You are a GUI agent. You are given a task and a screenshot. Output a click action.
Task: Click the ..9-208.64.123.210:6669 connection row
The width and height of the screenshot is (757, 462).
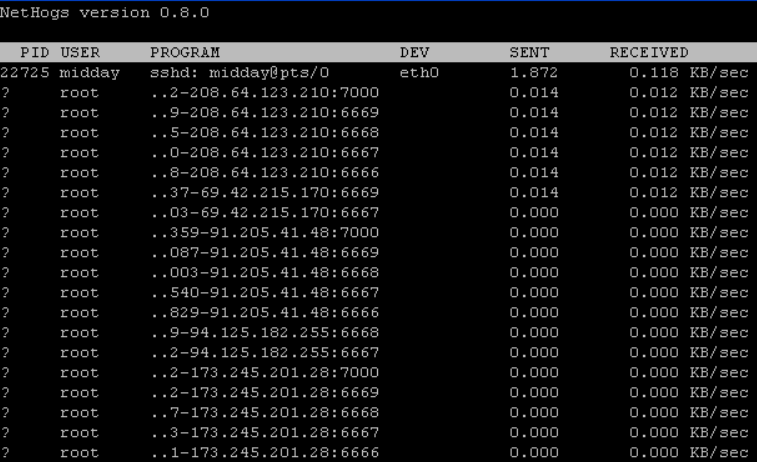coord(375,112)
